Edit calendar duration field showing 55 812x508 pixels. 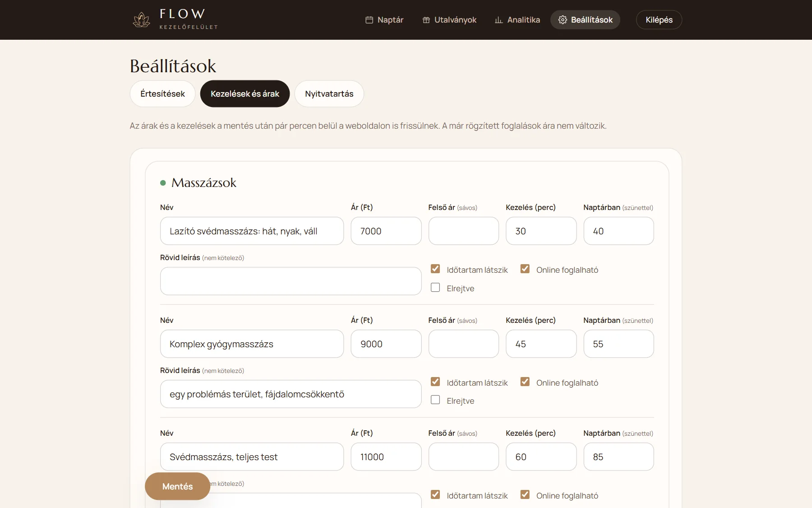tap(618, 344)
